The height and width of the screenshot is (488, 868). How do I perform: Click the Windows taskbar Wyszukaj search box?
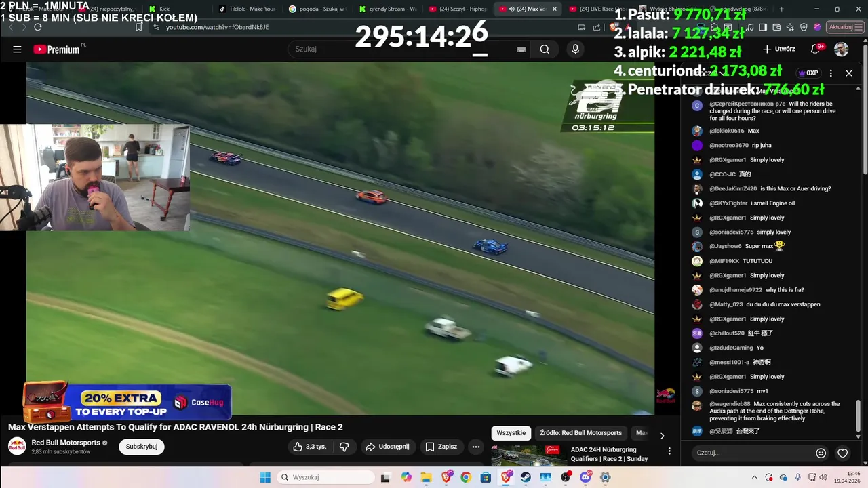tap(327, 477)
